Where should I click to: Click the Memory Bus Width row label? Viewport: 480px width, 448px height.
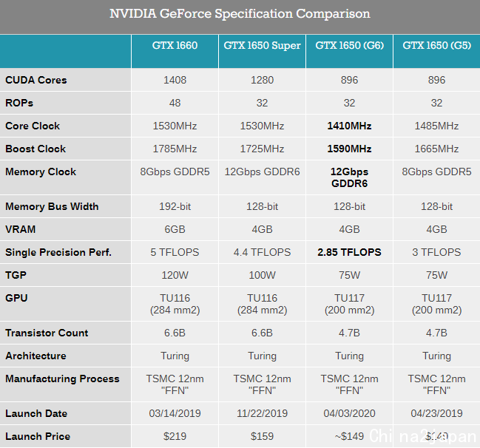52,206
